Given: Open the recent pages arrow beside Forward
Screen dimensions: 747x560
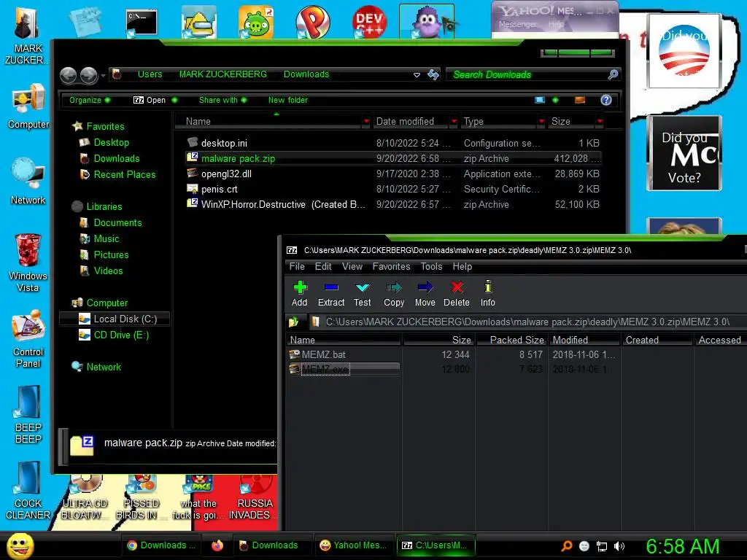Looking at the screenshot, I should (103, 75).
